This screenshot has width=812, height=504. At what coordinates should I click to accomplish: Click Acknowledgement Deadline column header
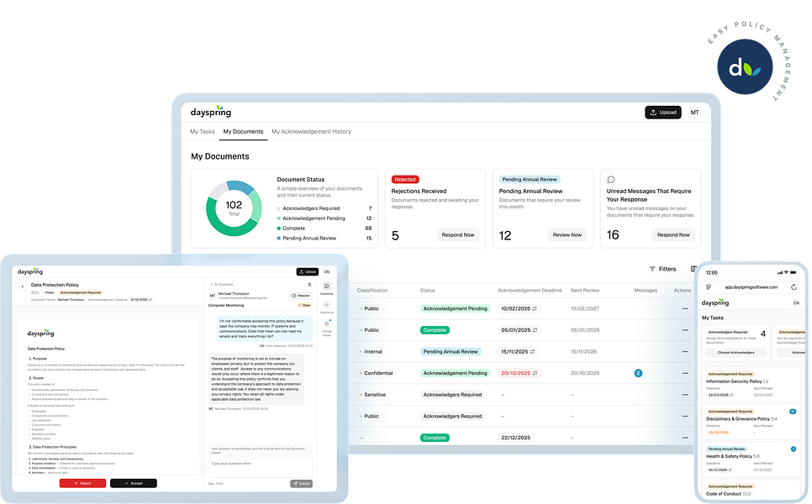point(530,291)
